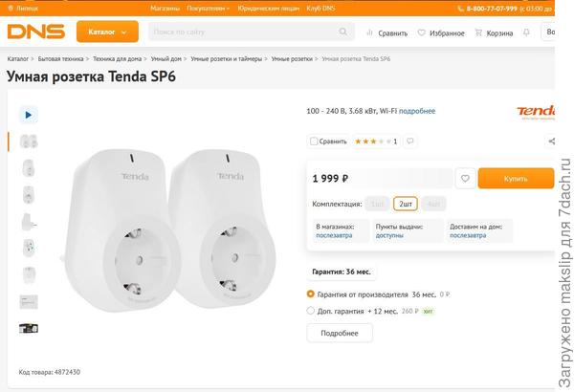Viewport: 574px width, 392px height.
Task: Open the notifications bell icon
Action: pyautogui.click(x=526, y=33)
